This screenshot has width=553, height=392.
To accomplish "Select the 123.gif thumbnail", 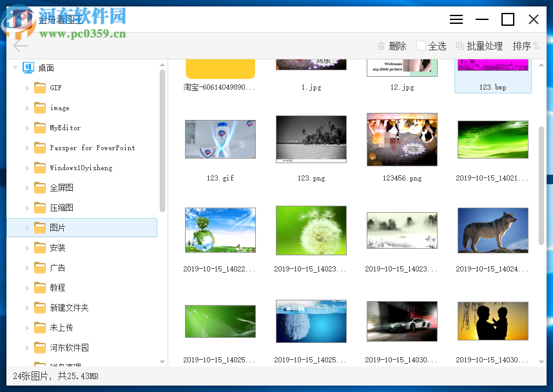I will click(x=220, y=139).
